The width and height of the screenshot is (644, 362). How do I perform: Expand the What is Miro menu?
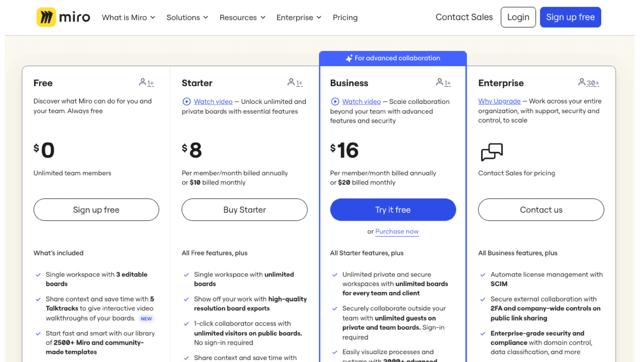(x=128, y=18)
